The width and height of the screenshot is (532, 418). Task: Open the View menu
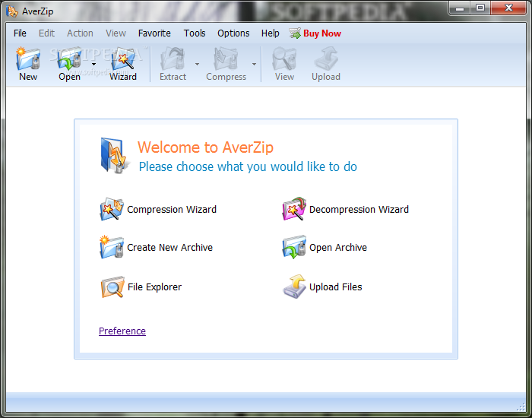116,33
